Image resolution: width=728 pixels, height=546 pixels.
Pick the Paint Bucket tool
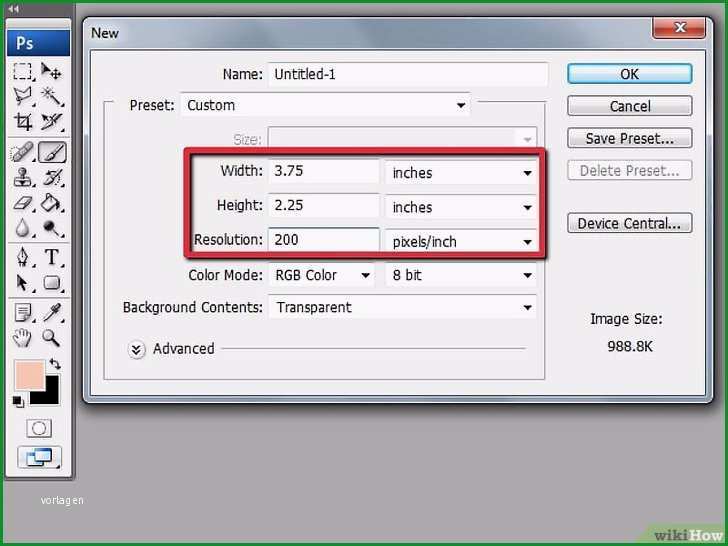(x=51, y=202)
